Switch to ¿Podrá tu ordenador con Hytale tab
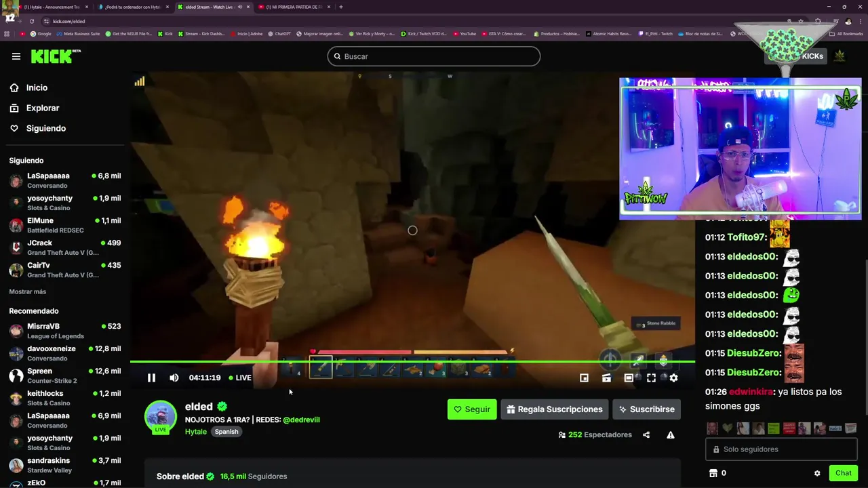The width and height of the screenshot is (868, 488). 132,7
